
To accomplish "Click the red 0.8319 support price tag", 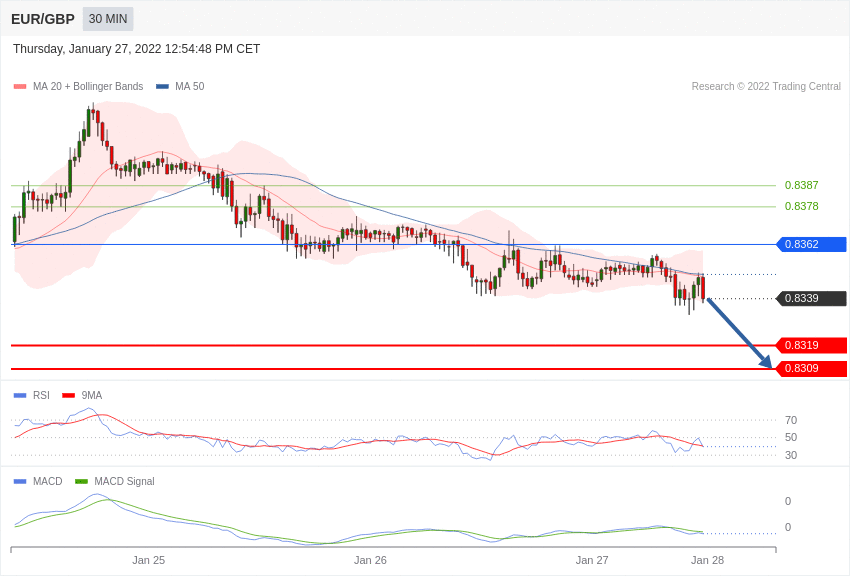I will (812, 345).
